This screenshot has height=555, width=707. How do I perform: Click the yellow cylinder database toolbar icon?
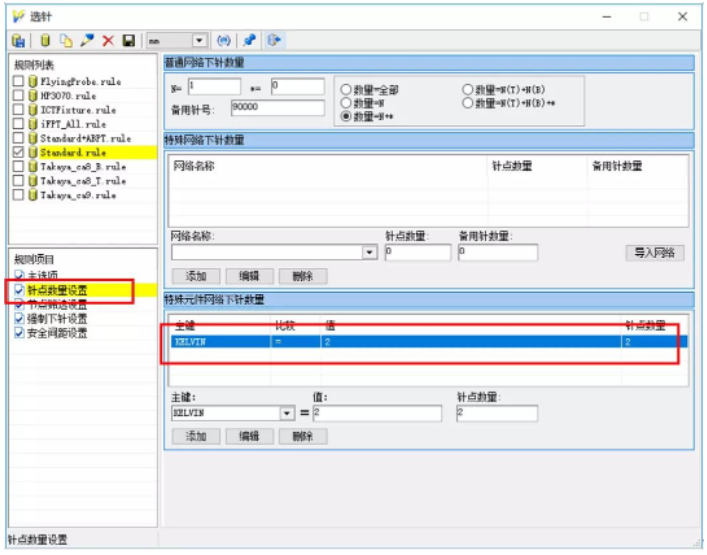45,41
